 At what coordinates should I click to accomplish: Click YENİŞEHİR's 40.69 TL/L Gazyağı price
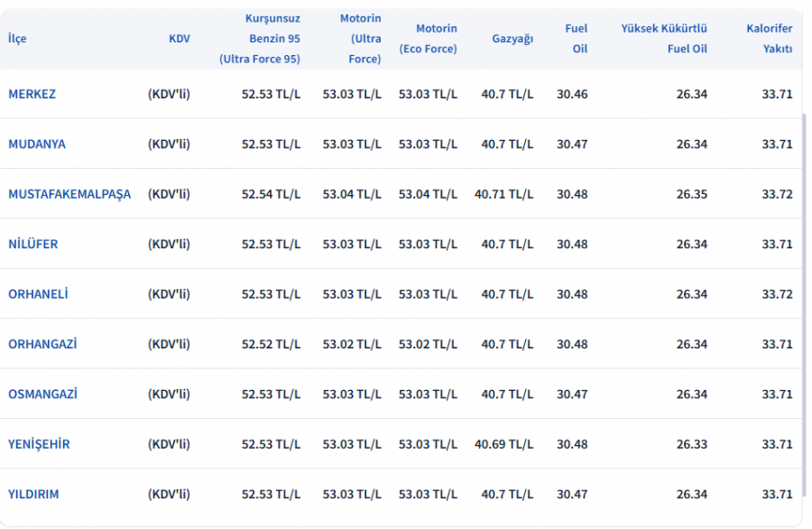(x=503, y=444)
